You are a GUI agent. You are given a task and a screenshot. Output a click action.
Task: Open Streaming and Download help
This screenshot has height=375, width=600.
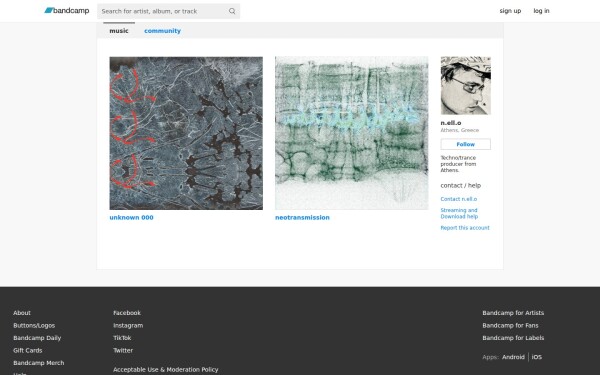click(459, 213)
